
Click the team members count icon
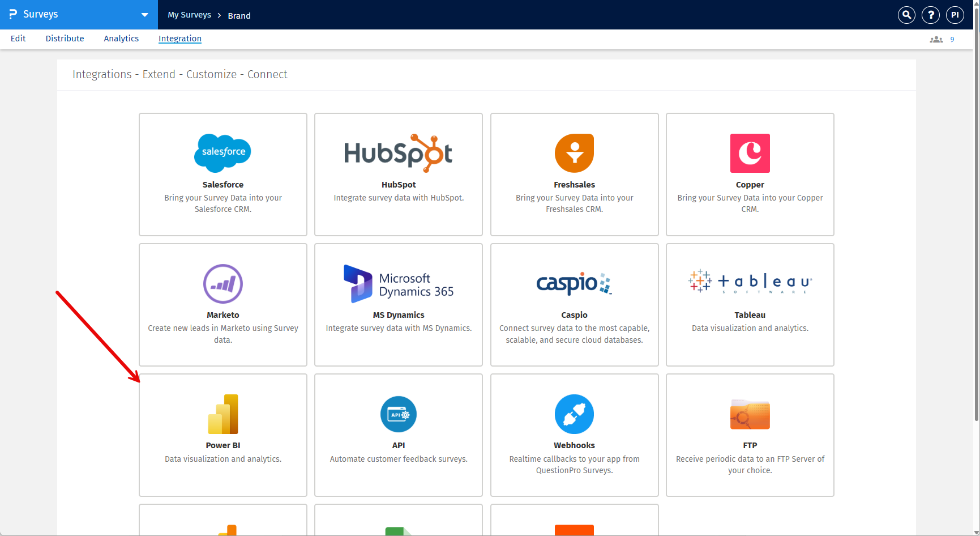click(x=936, y=39)
